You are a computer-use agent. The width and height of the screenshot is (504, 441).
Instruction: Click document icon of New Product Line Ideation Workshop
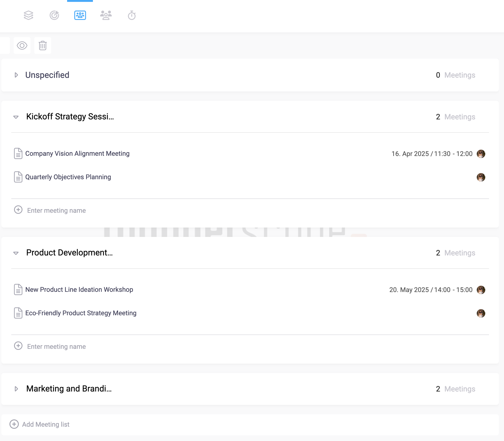click(x=18, y=290)
